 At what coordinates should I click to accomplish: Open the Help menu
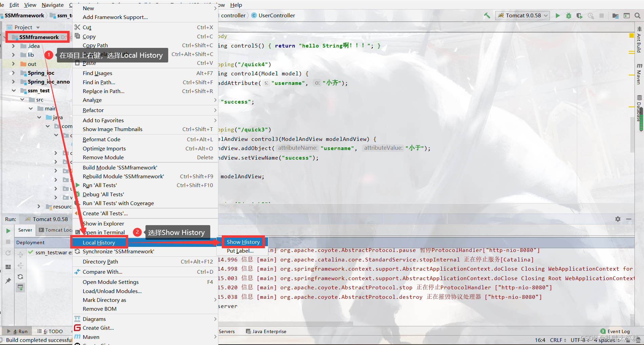click(x=236, y=5)
